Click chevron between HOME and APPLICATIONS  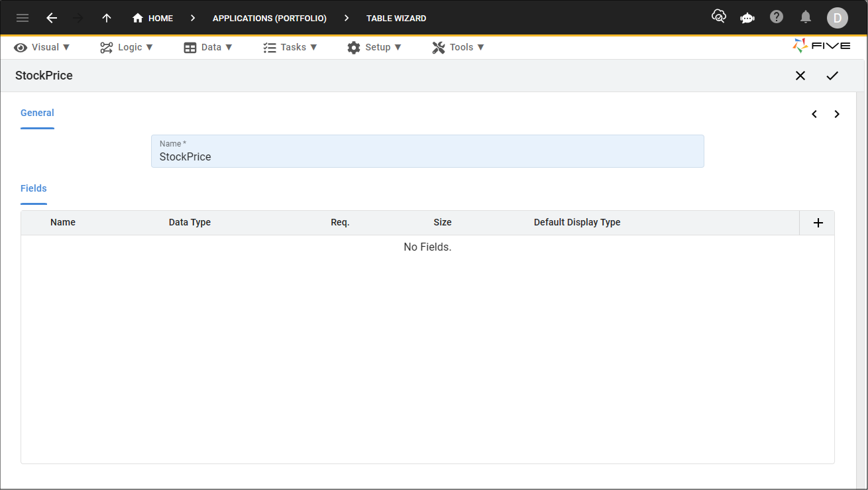click(x=193, y=19)
